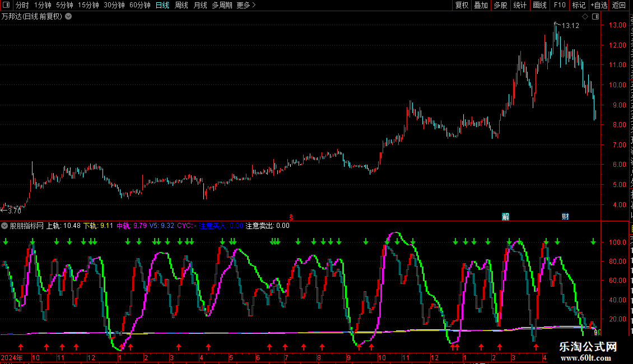Viewport: 633px width, 364px height.
Task: Click the 60.00 indicator axis label
Action: point(618,281)
